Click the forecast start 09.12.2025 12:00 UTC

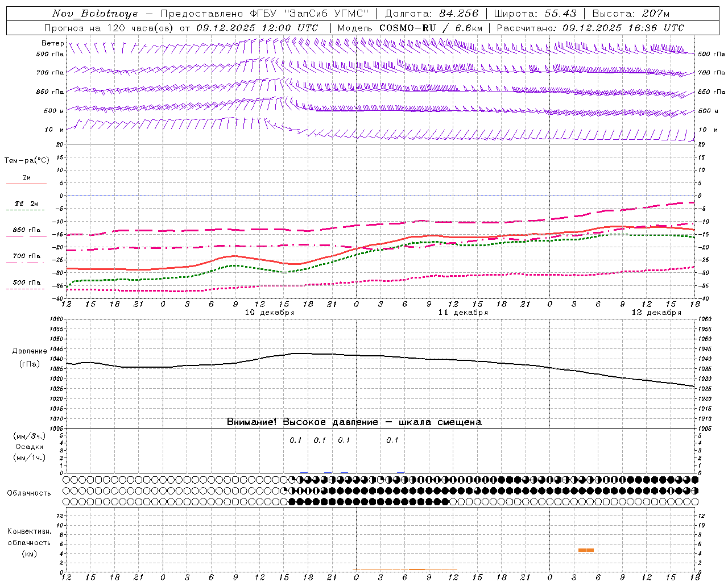(257, 28)
